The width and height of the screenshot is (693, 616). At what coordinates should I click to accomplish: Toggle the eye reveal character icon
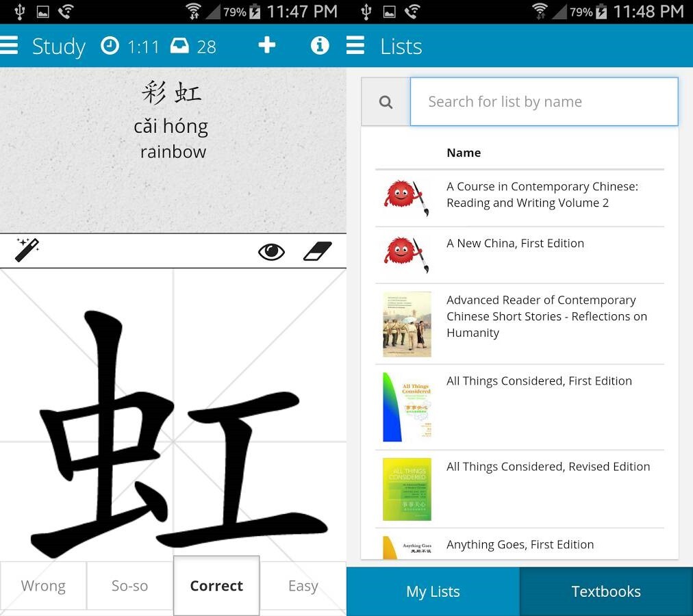click(x=271, y=251)
